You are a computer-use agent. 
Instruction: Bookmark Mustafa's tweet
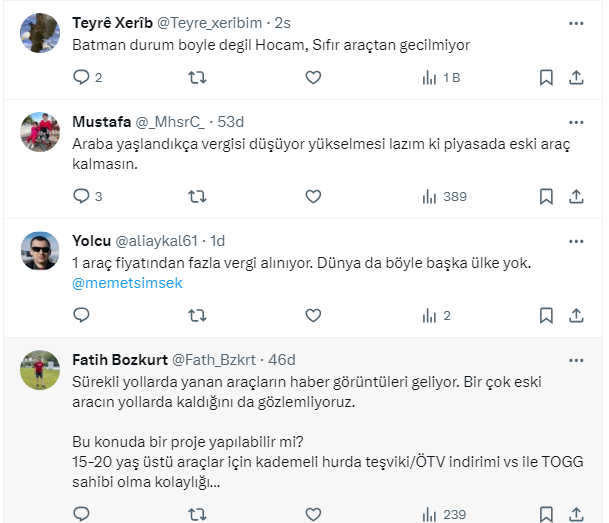(546, 196)
